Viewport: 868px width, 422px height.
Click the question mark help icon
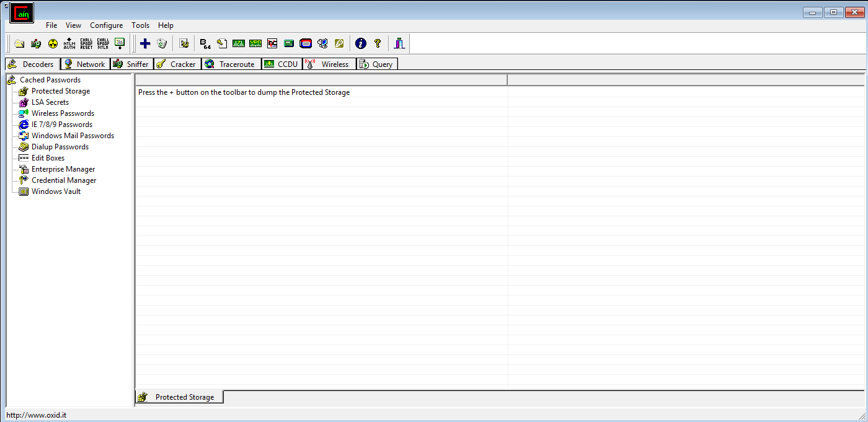[378, 43]
